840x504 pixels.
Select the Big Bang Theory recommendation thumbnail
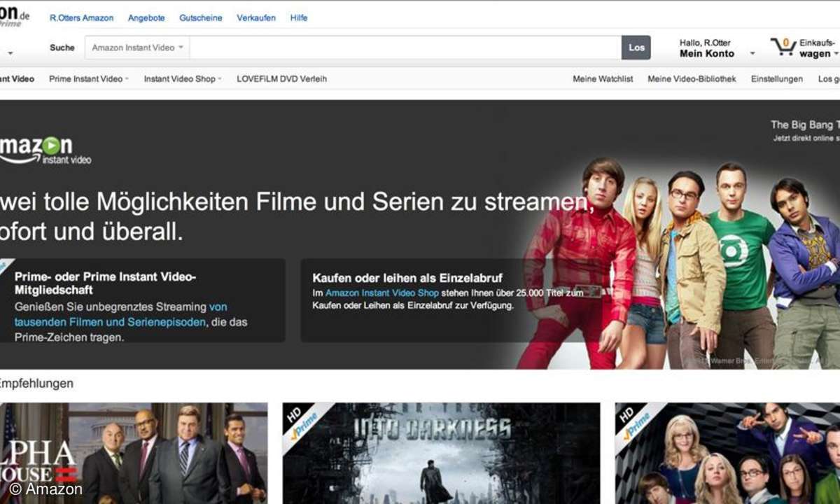point(727,453)
